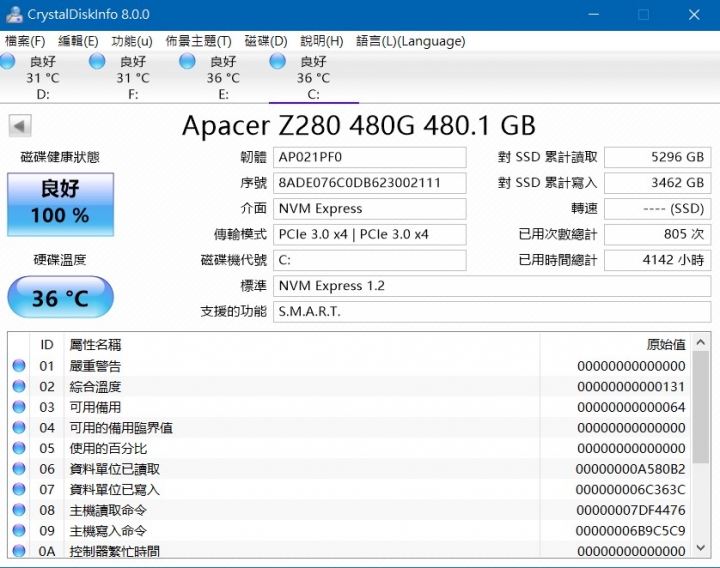This screenshot has width=720, height=568.
Task: Click status orb for attribute 09 主機寫入命令
Action: click(19, 530)
